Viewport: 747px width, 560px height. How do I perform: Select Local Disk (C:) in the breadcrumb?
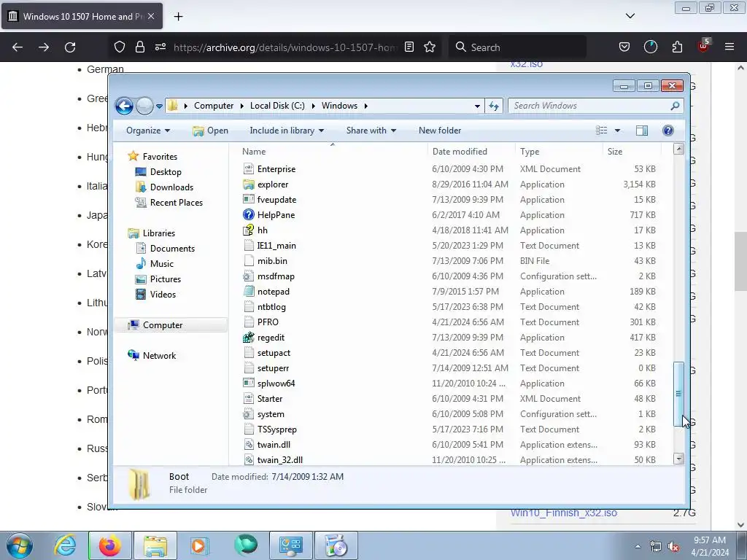point(277,106)
